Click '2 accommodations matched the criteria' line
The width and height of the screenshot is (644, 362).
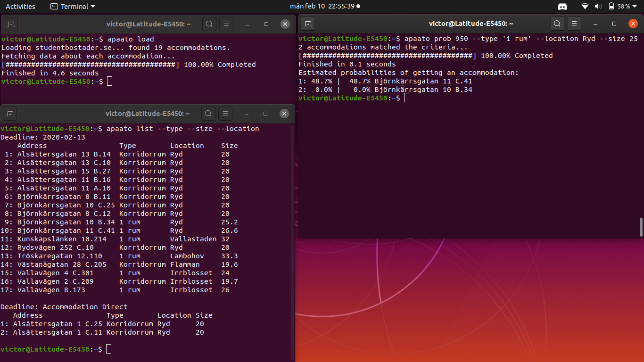point(383,47)
